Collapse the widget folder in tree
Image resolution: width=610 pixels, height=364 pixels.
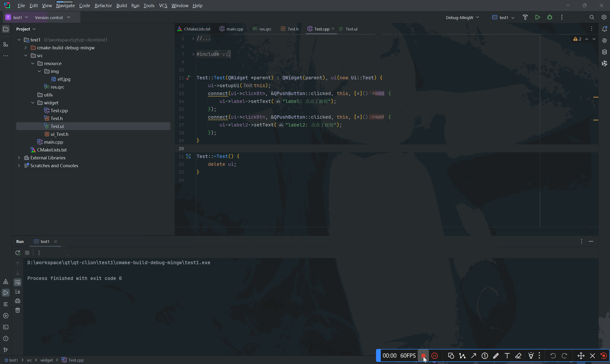click(33, 103)
